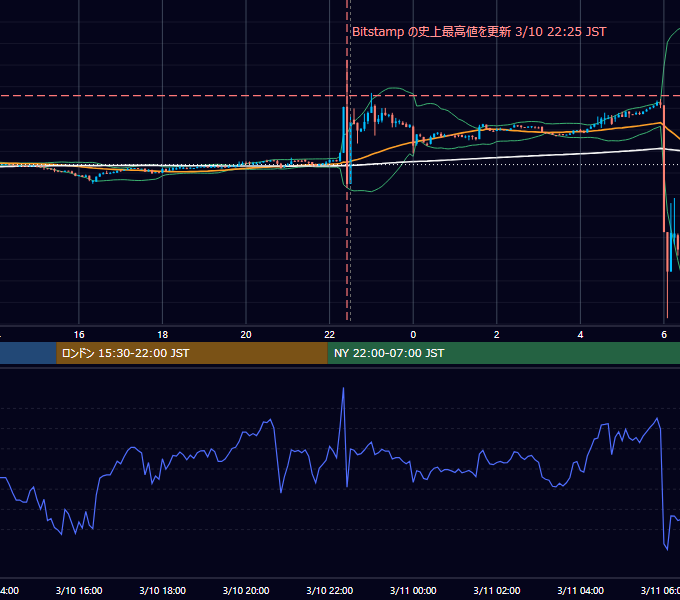Click the 3/11 00:00 date label
680x600 pixels.
click(x=413, y=590)
